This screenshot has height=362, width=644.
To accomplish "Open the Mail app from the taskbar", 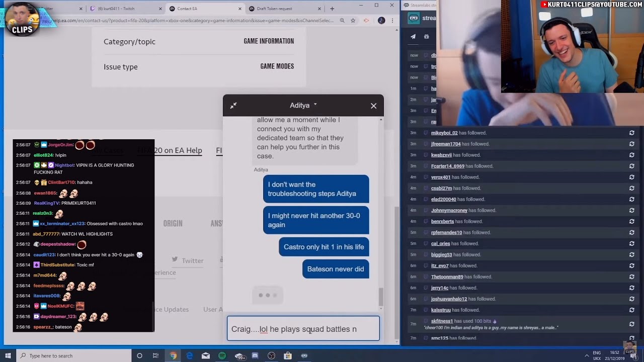I will coord(206,355).
